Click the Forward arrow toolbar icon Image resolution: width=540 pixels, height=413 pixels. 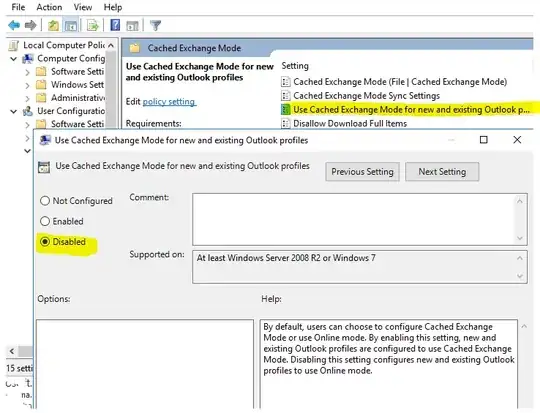(31, 25)
